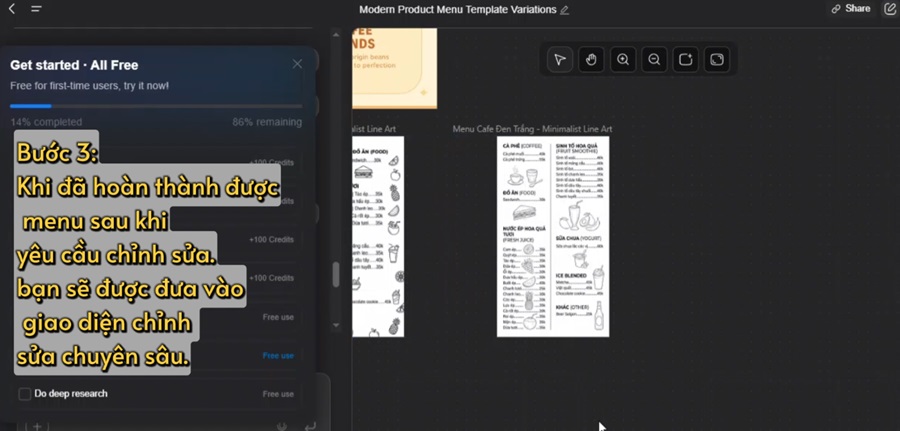
Task: Click the Menu Cafe Đen Trắng - Minimalist Line Art label
Action: (x=532, y=129)
